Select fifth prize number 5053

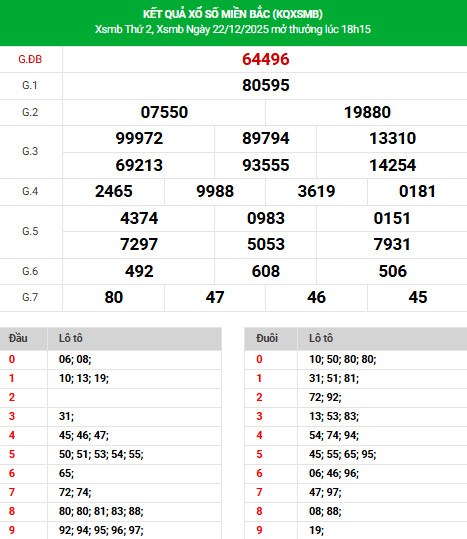click(x=266, y=244)
